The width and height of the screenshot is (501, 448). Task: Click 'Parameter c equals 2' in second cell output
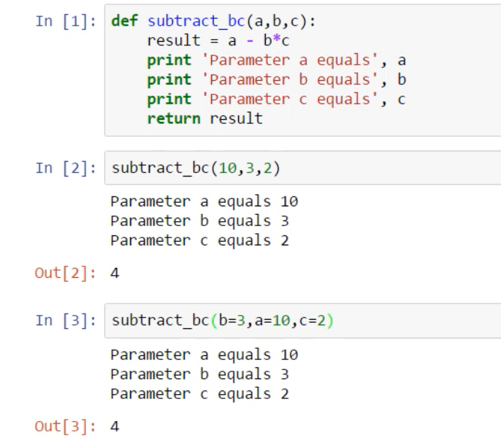200,240
